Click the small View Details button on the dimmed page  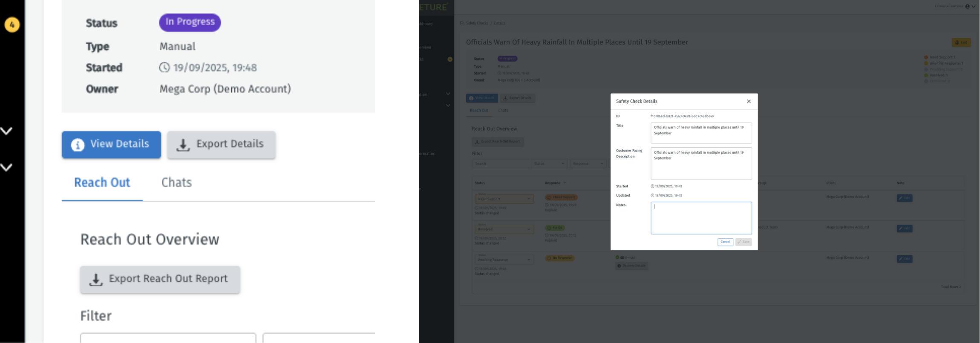tap(482, 98)
